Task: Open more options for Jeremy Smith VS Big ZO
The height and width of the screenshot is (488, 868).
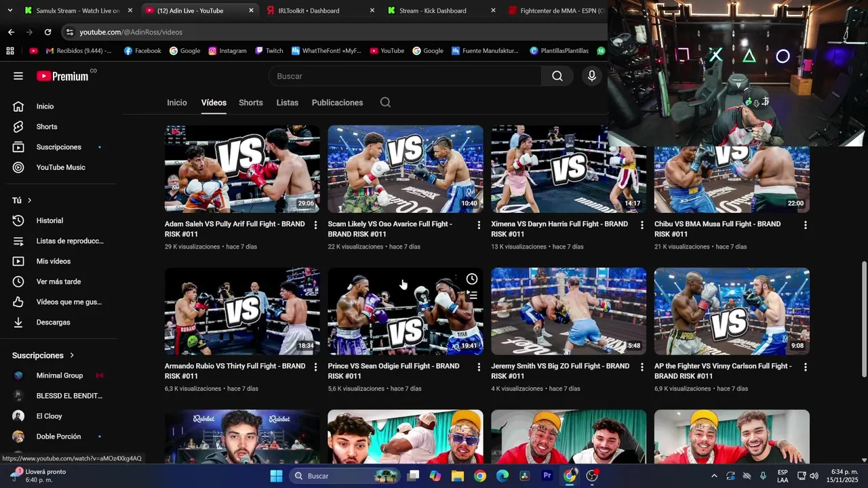Action: click(x=642, y=367)
